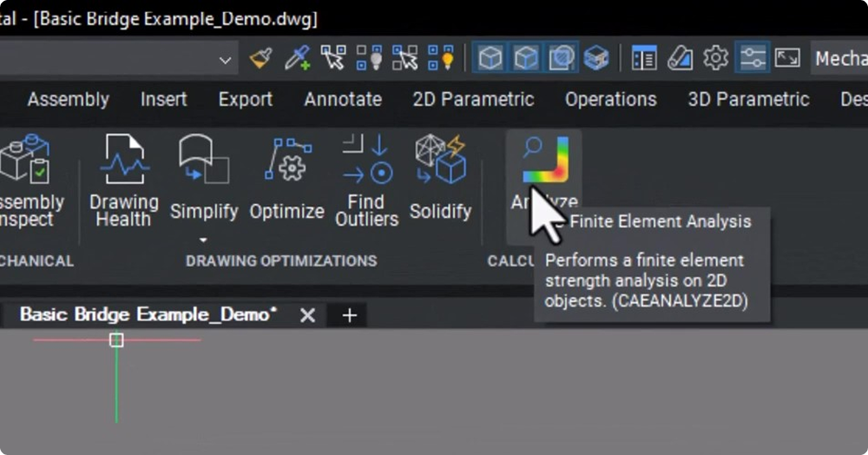
Task: Click the squares with yellow lightbulb icon
Action: pos(441,57)
